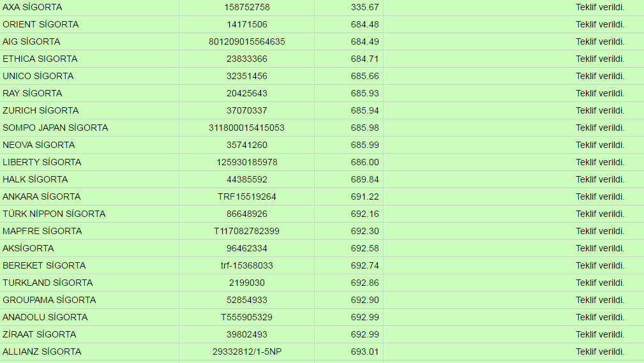Click 'Teklif verildi.' in LIBERTY SİGORTA row

[599, 162]
